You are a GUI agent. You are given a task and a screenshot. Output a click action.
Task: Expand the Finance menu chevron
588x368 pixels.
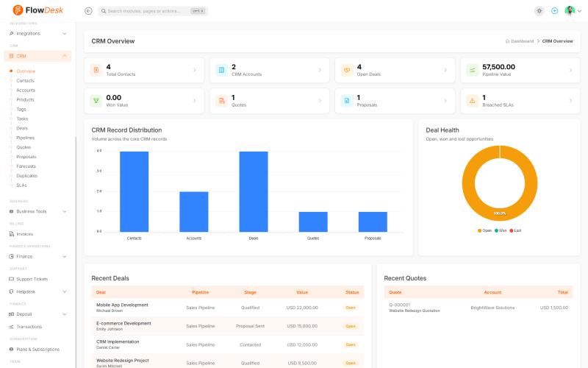(x=65, y=256)
